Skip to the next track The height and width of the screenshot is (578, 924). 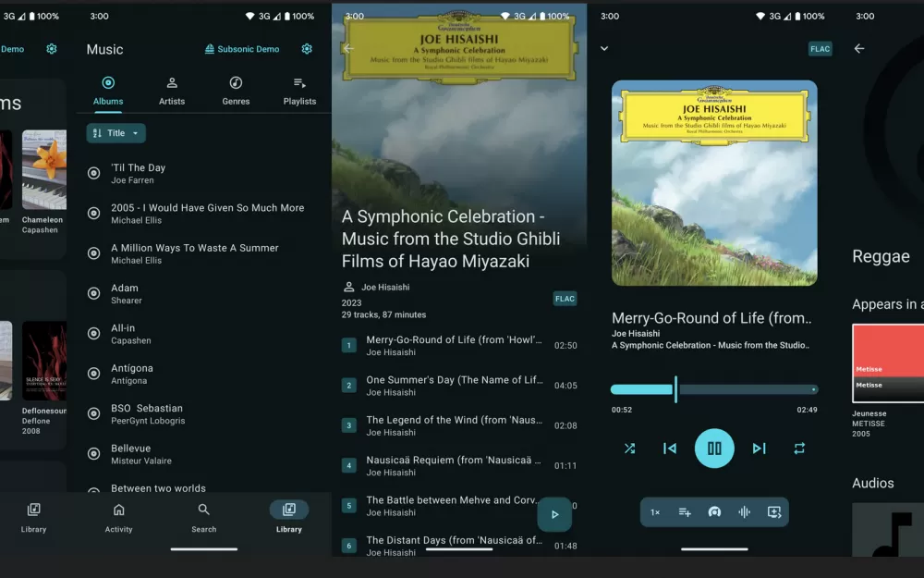click(x=759, y=449)
